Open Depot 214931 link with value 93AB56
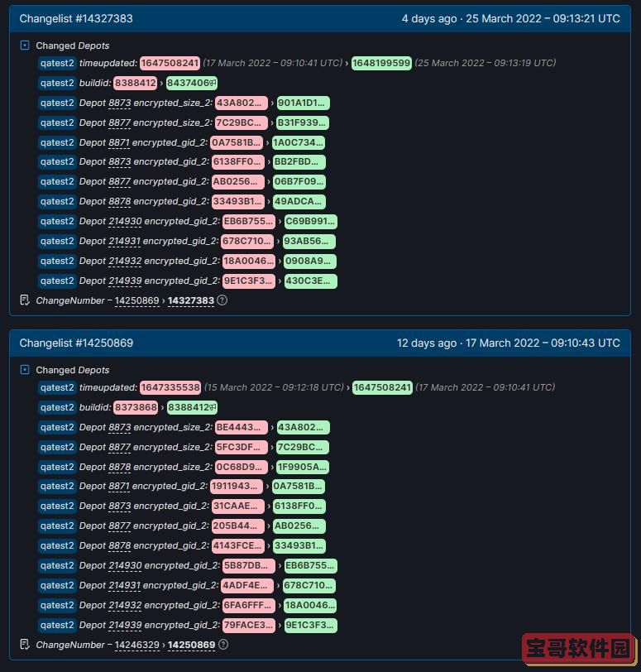This screenshot has width=641, height=672. pyautogui.click(x=124, y=241)
